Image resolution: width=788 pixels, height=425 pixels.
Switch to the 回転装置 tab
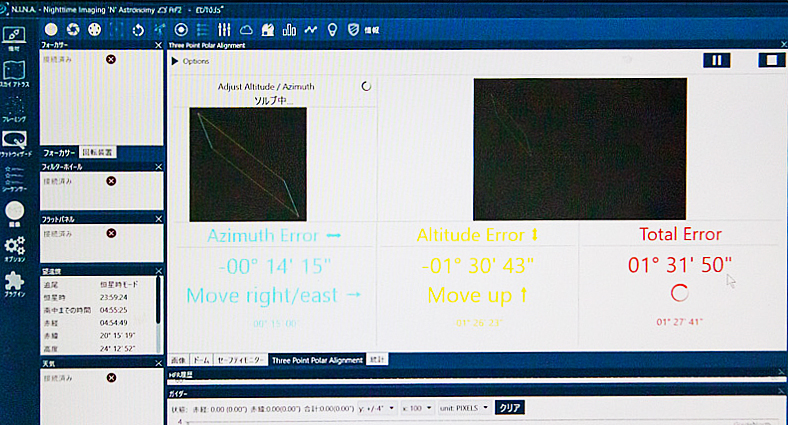click(98, 152)
